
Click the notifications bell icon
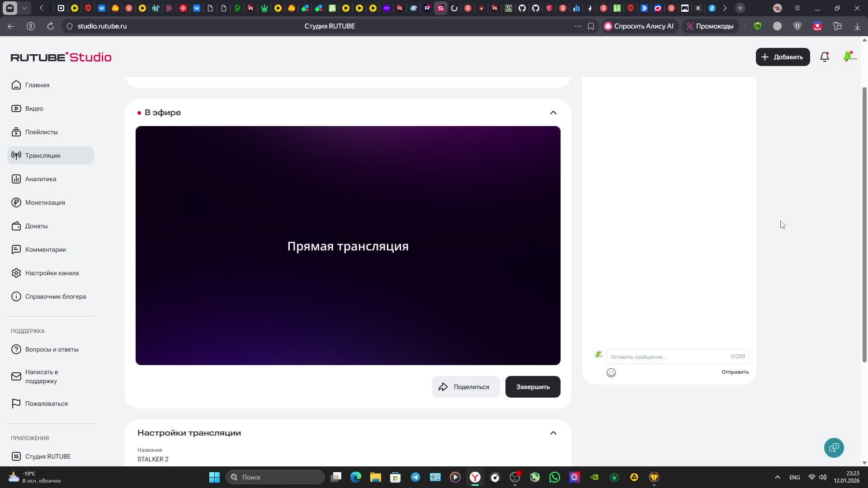824,57
